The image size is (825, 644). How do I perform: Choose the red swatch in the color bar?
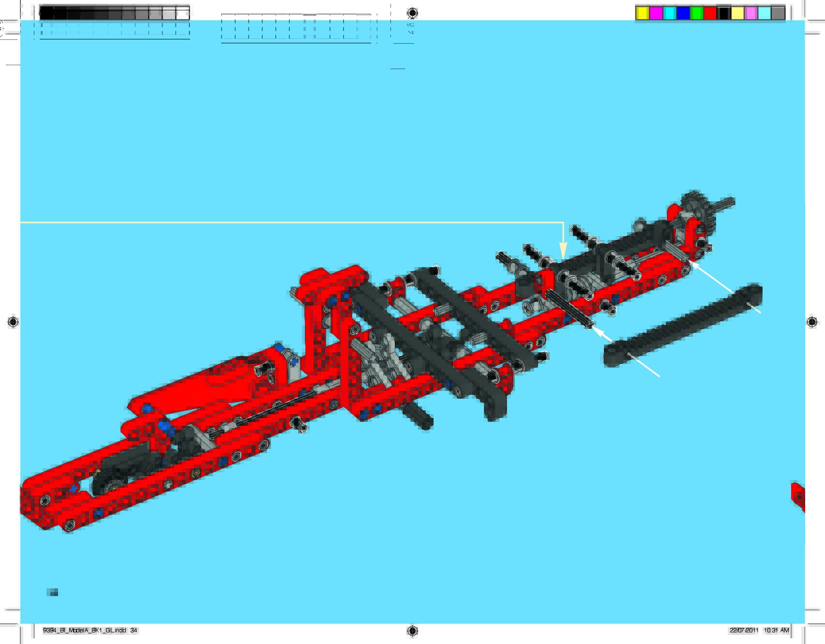pos(710,13)
